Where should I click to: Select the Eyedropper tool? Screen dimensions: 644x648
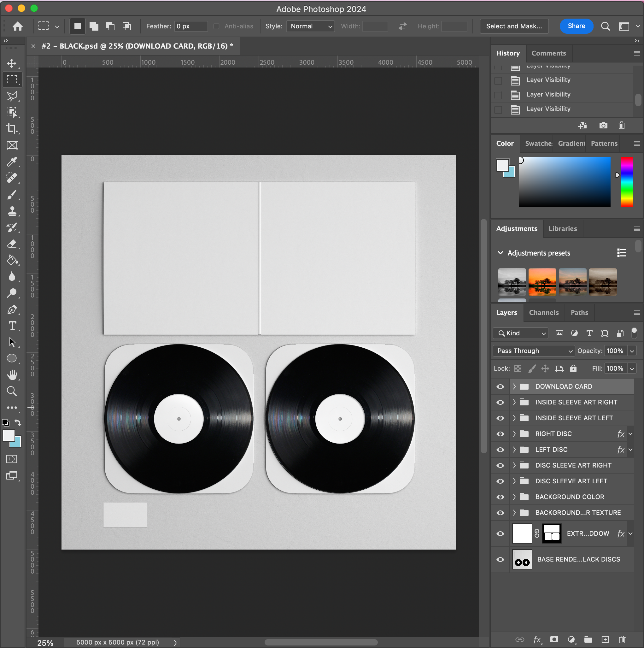[x=12, y=162]
